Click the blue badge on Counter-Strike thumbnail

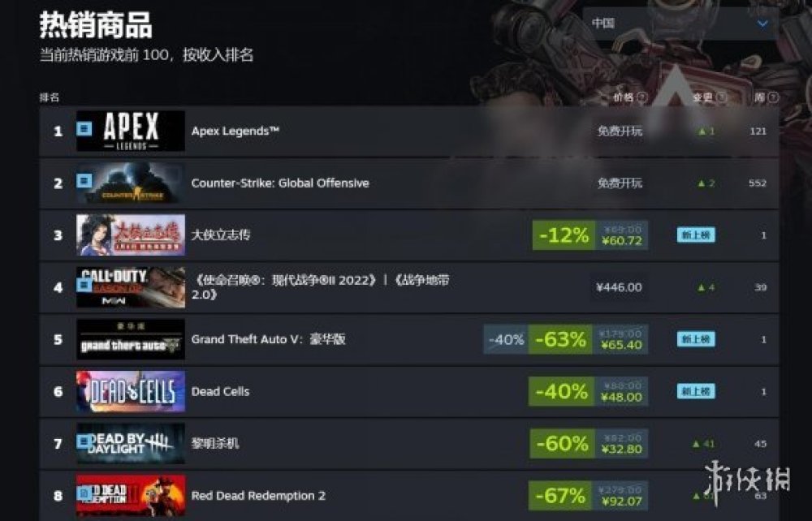[x=84, y=181]
